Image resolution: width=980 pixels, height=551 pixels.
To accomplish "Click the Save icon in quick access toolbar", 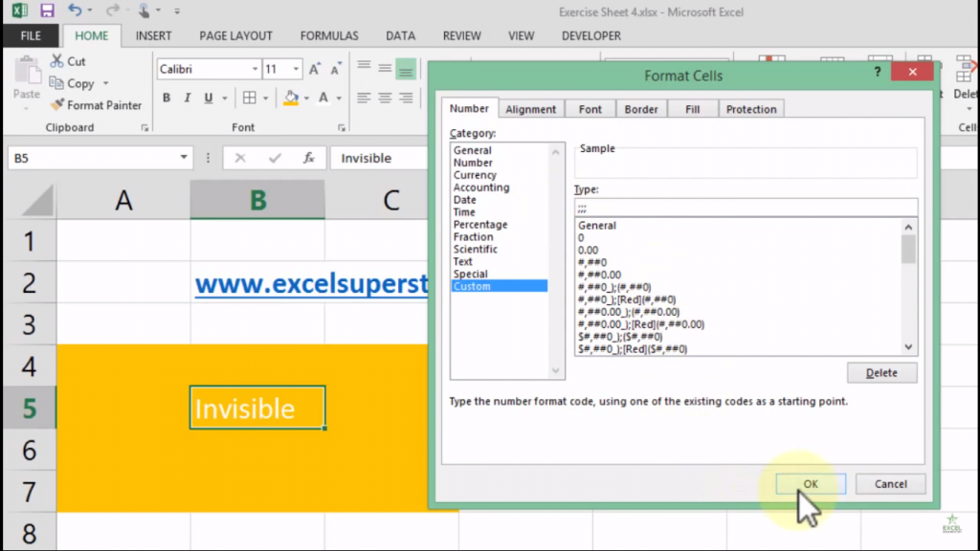I will pos(47,11).
